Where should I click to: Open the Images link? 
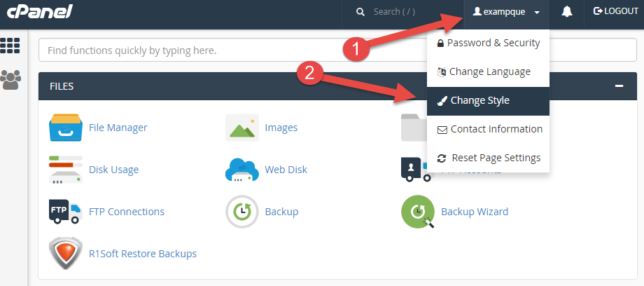(x=281, y=128)
